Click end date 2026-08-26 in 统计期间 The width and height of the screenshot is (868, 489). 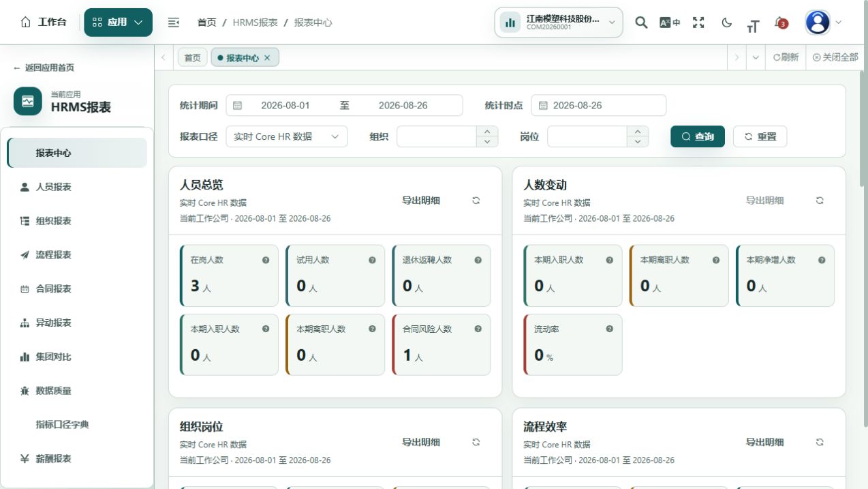(x=403, y=106)
